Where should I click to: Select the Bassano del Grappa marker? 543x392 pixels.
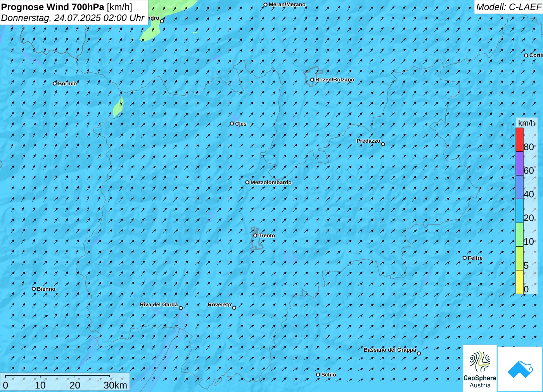pos(418,353)
